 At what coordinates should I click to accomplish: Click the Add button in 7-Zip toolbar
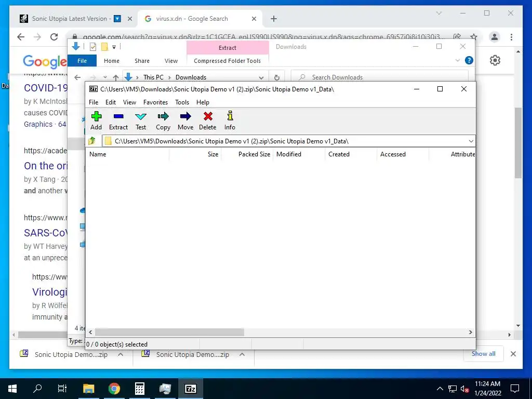coord(96,121)
